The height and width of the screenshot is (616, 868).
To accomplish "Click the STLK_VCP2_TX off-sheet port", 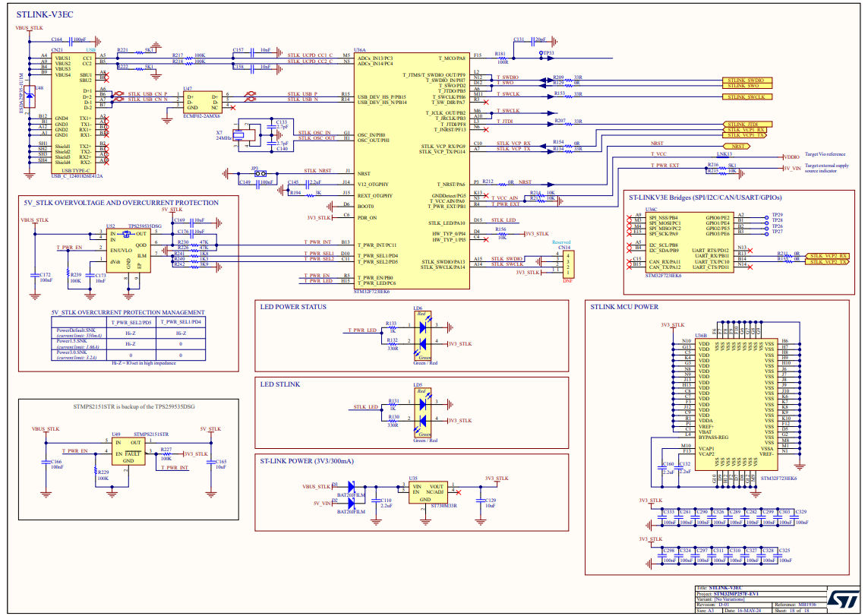I will 827,262.
